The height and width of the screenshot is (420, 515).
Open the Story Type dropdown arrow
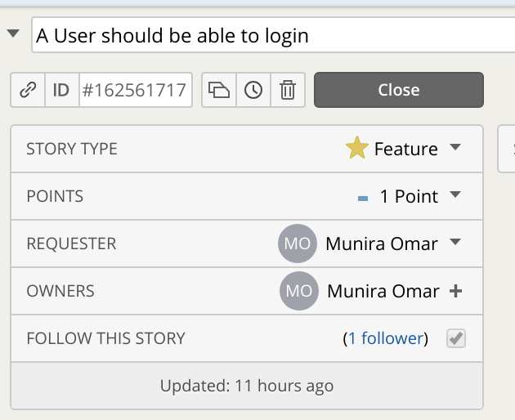click(456, 148)
